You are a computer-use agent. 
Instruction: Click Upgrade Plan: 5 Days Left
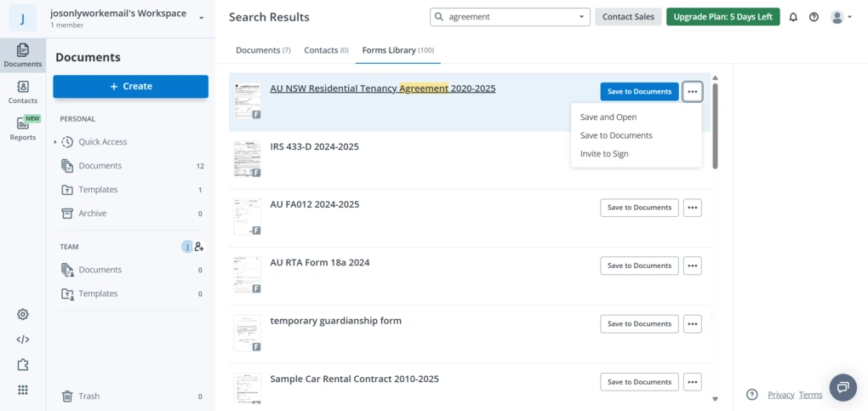tap(723, 17)
